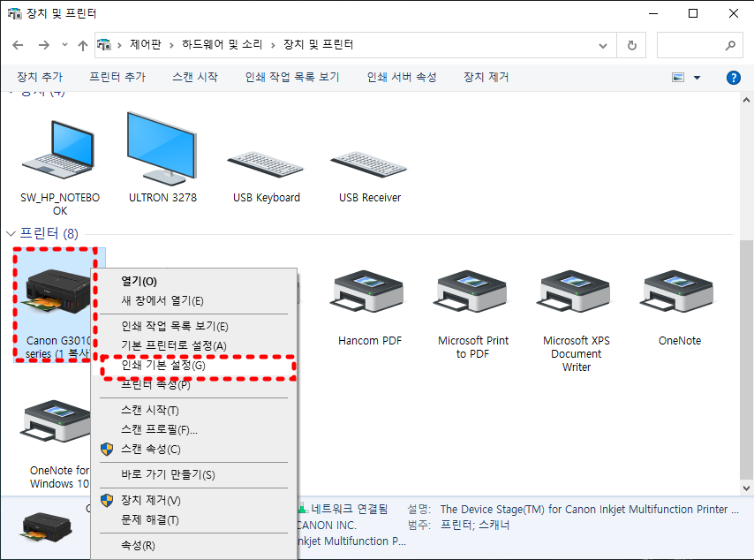This screenshot has width=754, height=560.
Task: Select the Canon G3010 series printer icon
Action: tap(57, 291)
